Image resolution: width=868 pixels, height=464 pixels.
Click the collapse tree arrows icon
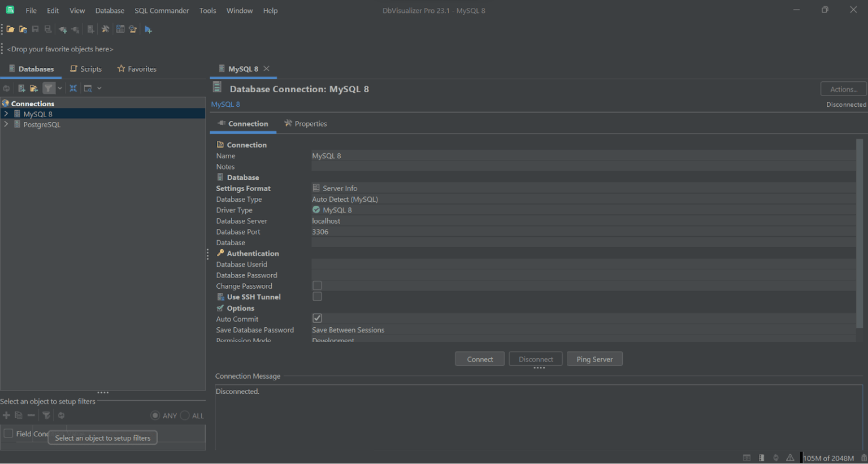click(73, 88)
